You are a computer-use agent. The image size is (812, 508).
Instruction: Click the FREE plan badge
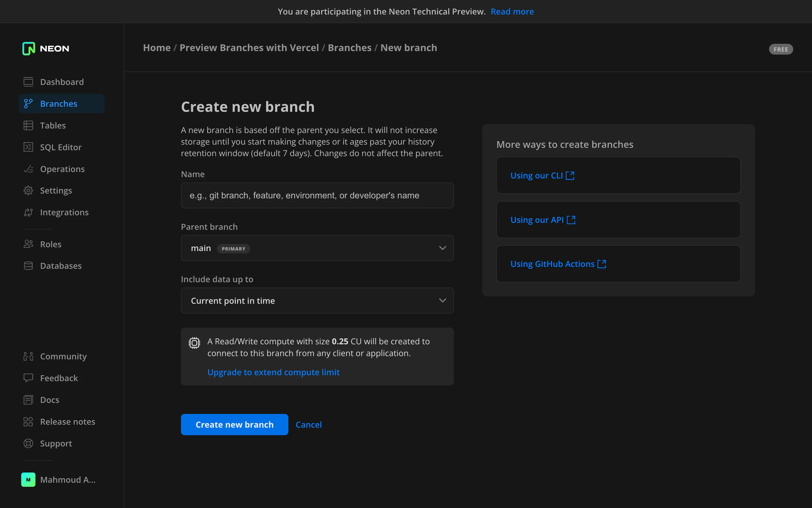click(781, 49)
